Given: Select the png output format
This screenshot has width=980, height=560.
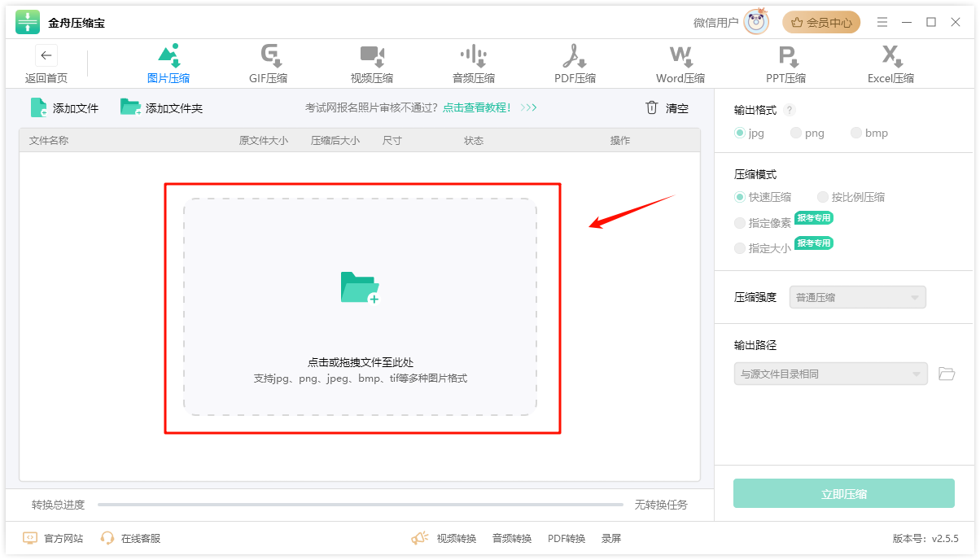Looking at the screenshot, I should tap(807, 133).
